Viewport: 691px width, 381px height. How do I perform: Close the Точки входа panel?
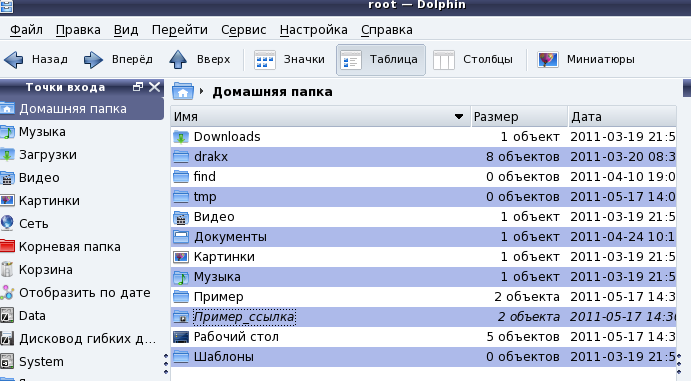click(x=154, y=87)
